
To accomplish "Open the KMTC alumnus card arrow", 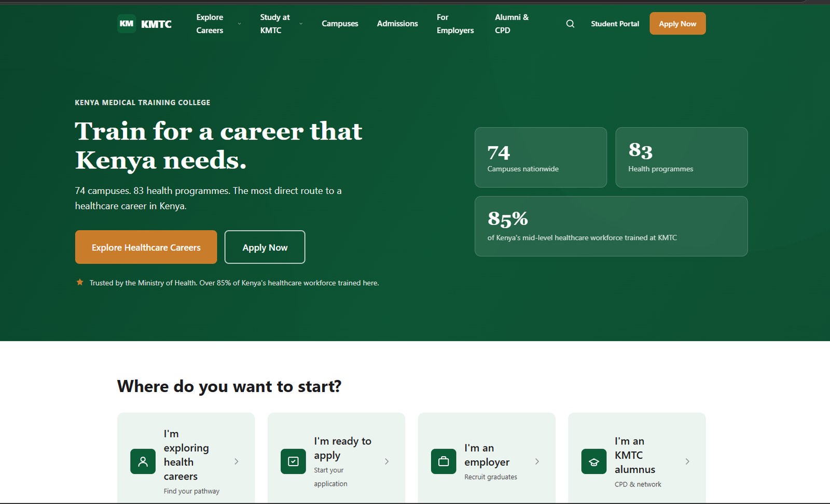I will tap(688, 461).
